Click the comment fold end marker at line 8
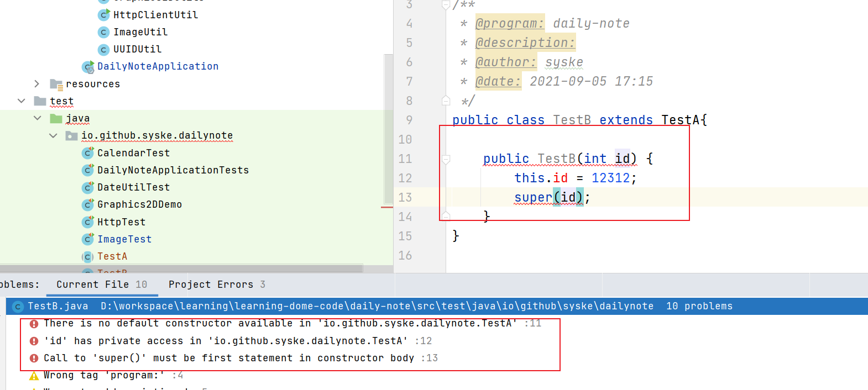This screenshot has width=868, height=390. pyautogui.click(x=446, y=101)
